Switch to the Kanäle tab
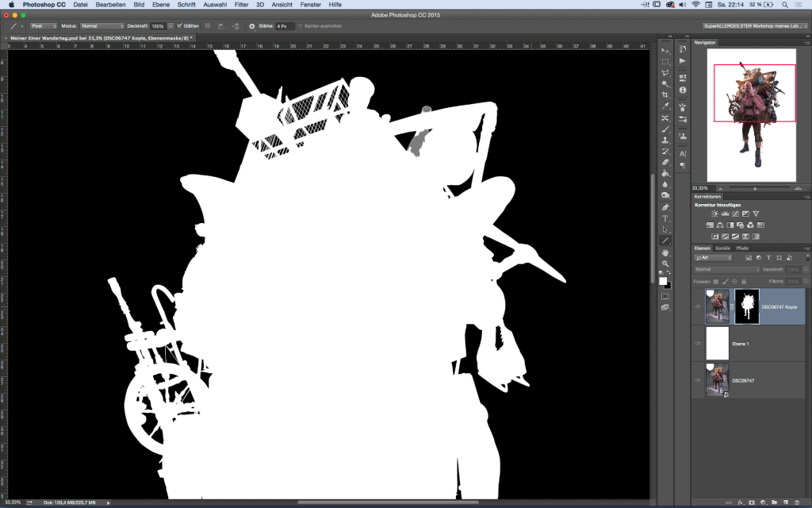Screen dimensions: 812x508 (722, 248)
